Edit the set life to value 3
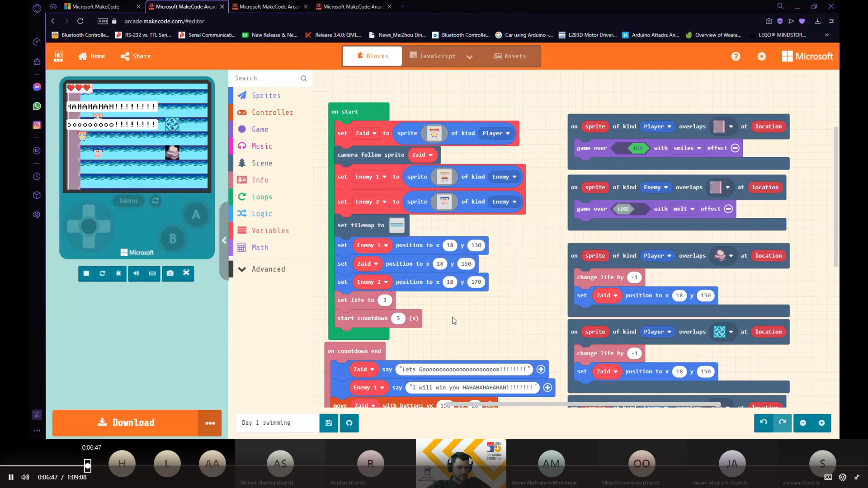The image size is (868, 488). tap(385, 300)
